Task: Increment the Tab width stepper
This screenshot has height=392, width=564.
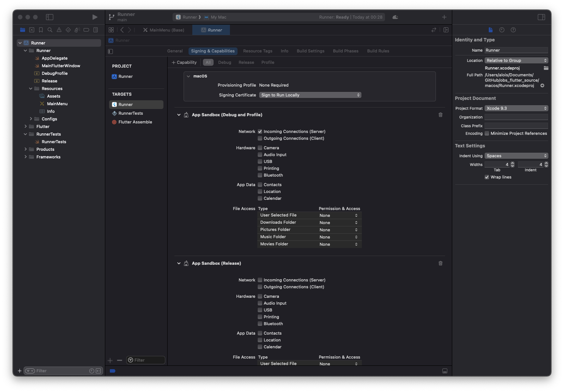Action: pos(512,163)
